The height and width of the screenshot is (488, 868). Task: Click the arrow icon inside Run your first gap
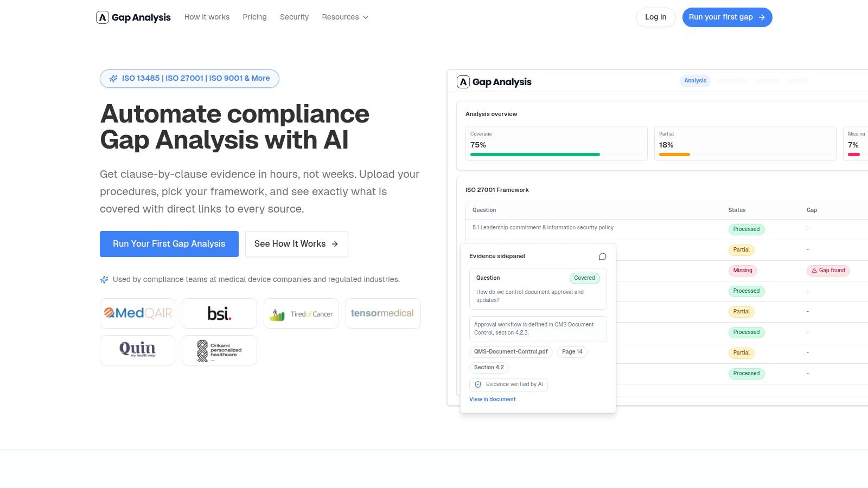click(x=762, y=17)
